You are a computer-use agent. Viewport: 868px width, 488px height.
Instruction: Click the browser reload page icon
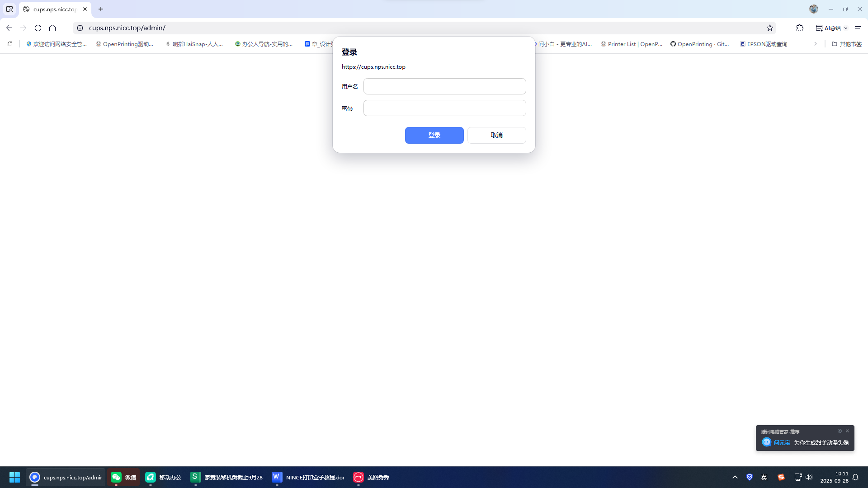pyautogui.click(x=38, y=28)
